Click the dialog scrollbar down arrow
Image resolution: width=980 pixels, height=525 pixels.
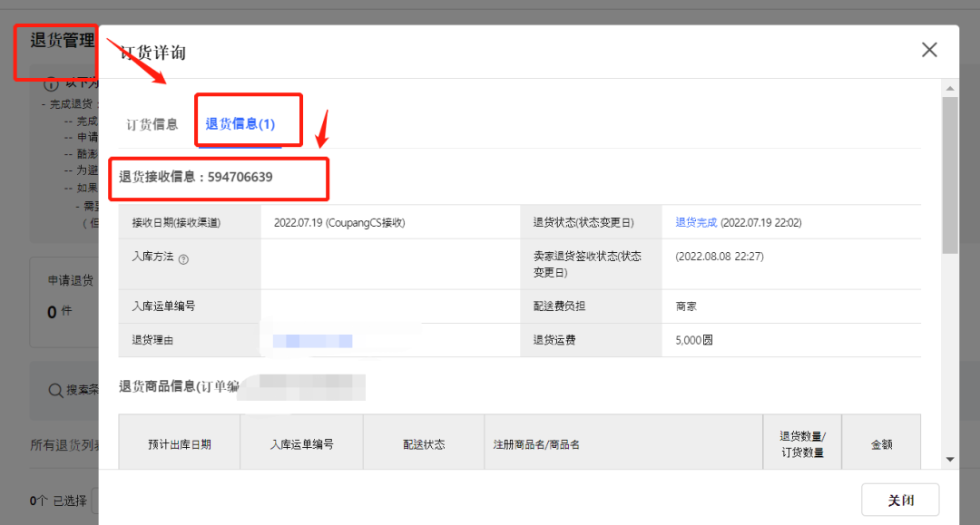coord(950,460)
